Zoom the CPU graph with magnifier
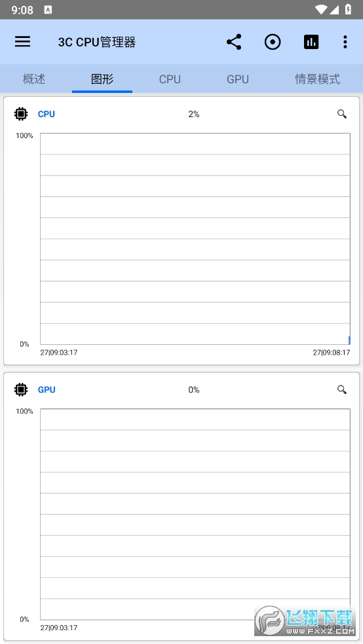The height and width of the screenshot is (644, 363). coord(341,114)
